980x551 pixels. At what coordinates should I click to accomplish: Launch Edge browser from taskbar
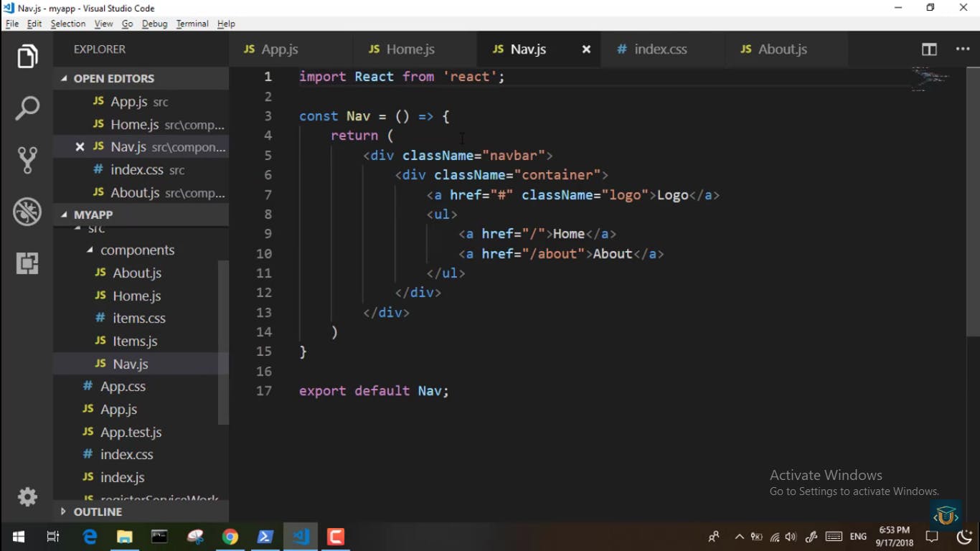[x=90, y=537]
